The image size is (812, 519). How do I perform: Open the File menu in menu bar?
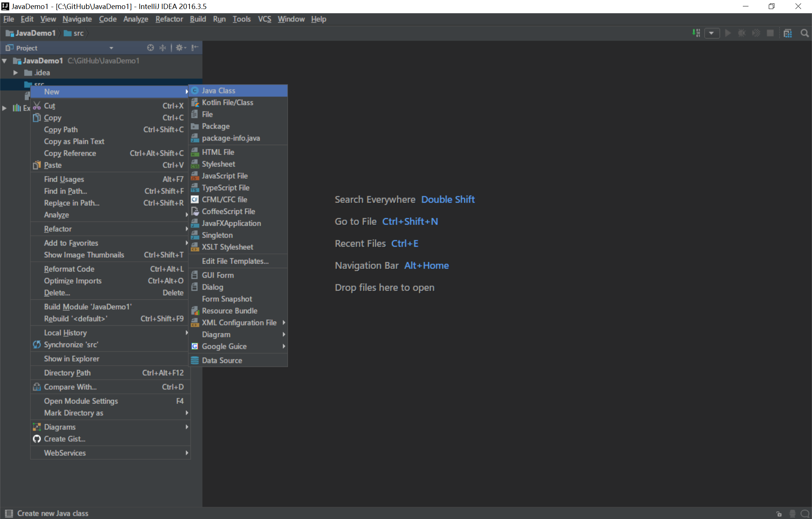[9, 19]
